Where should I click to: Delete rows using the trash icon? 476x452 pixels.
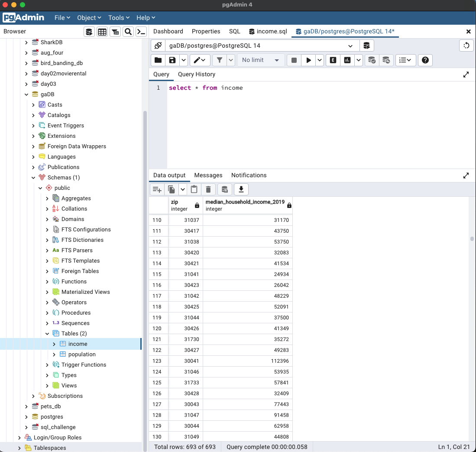pyautogui.click(x=208, y=189)
